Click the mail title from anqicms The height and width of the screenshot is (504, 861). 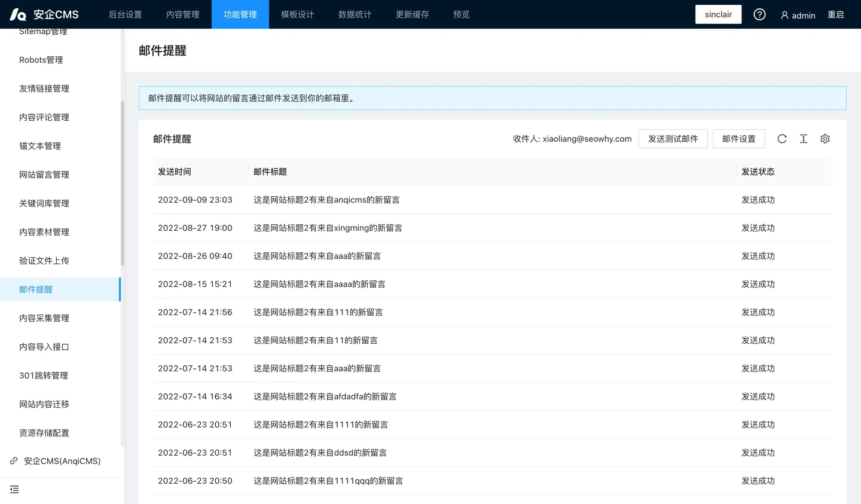pos(326,200)
